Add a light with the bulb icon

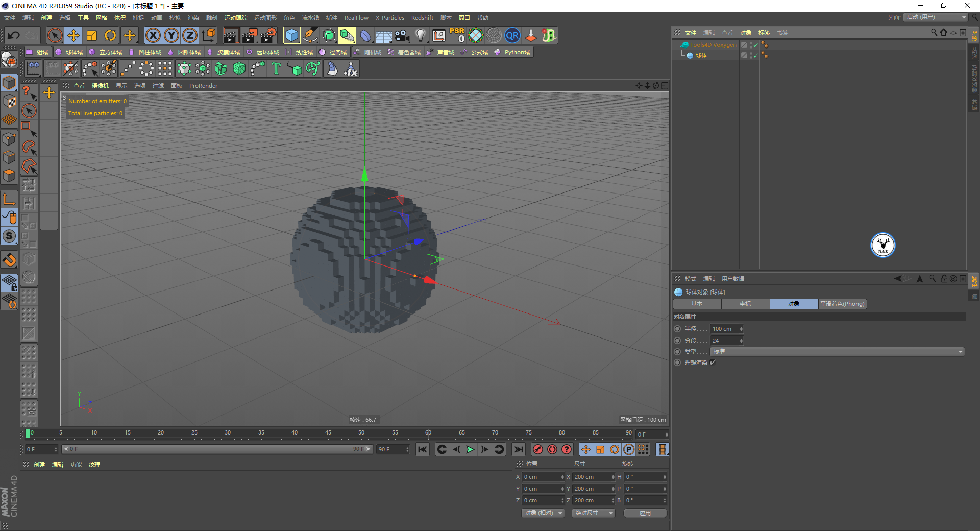click(x=420, y=35)
